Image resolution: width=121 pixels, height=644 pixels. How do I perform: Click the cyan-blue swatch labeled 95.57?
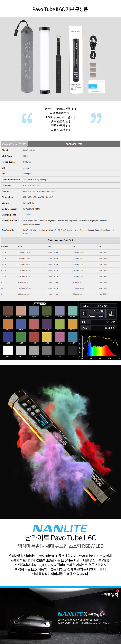pyautogui.click(x=73, y=337)
